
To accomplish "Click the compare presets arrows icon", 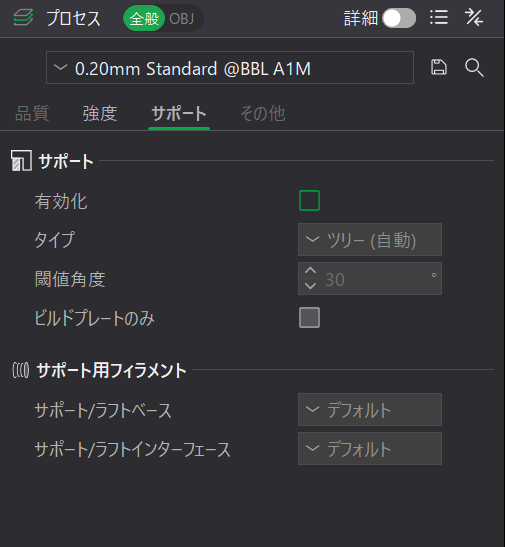I will point(474,17).
